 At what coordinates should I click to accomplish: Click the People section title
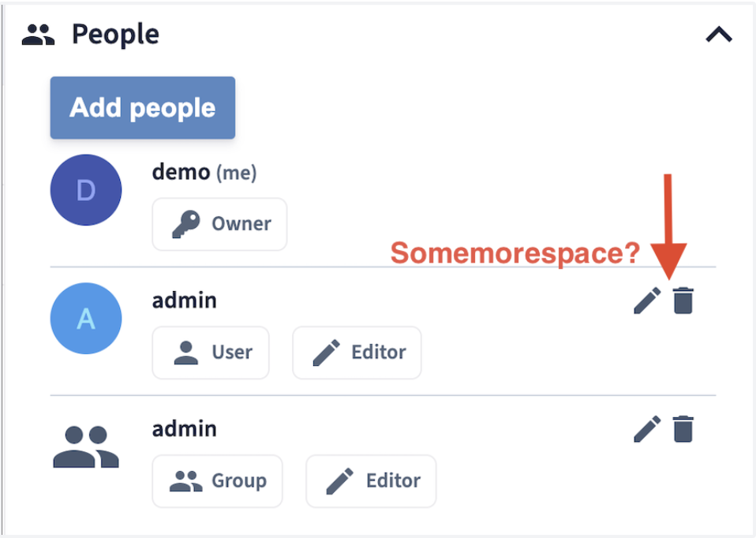(116, 35)
